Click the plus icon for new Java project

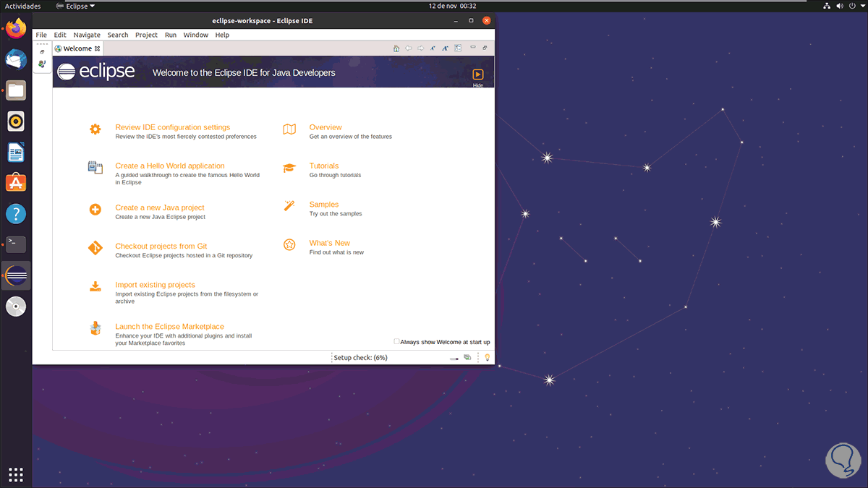tap(95, 210)
